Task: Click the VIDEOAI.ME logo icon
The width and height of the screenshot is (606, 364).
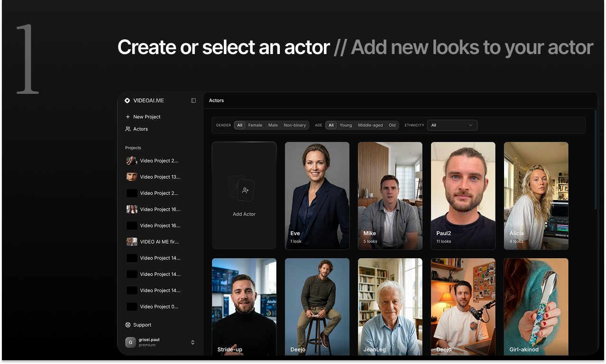Action: coord(127,100)
